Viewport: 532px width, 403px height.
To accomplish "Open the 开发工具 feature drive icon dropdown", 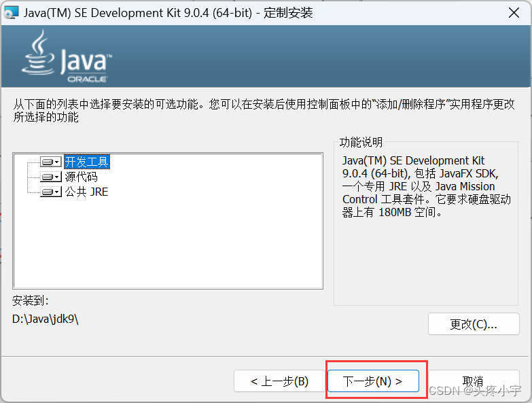I will tap(51, 162).
